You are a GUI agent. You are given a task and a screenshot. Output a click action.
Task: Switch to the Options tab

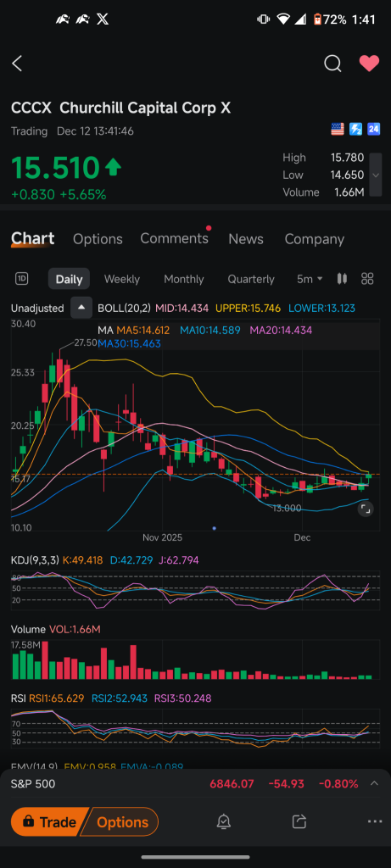(98, 239)
